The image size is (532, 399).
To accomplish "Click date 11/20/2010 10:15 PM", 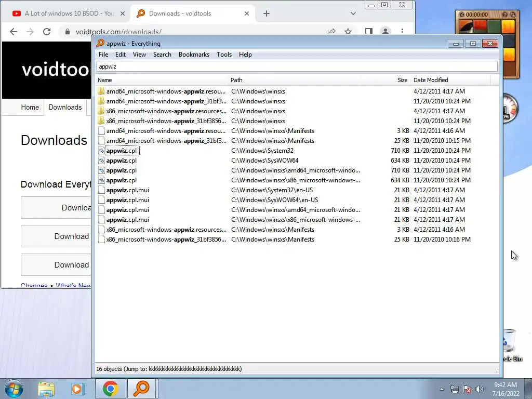I will pyautogui.click(x=442, y=140).
